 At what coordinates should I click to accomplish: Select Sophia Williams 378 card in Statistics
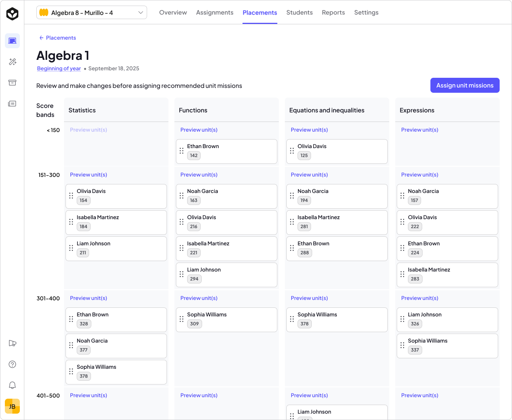[116, 372]
